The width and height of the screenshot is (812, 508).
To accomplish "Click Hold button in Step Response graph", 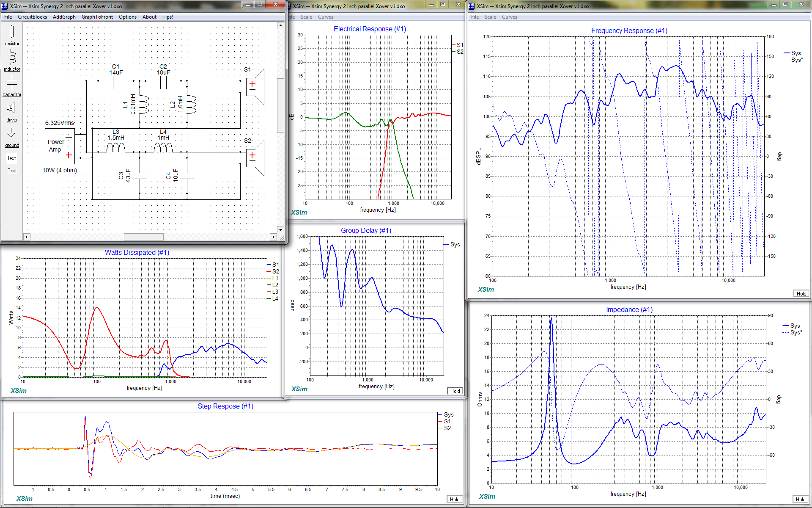I will coord(455,499).
